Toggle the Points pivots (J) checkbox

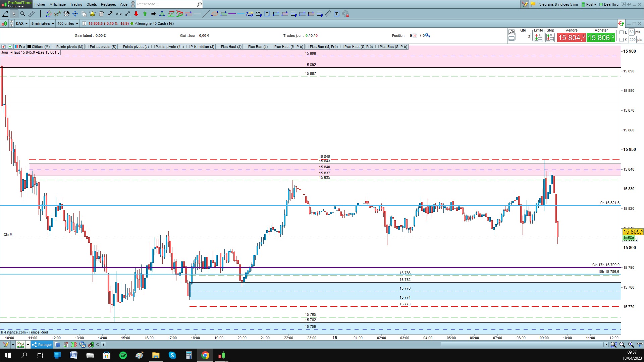coord(120,47)
